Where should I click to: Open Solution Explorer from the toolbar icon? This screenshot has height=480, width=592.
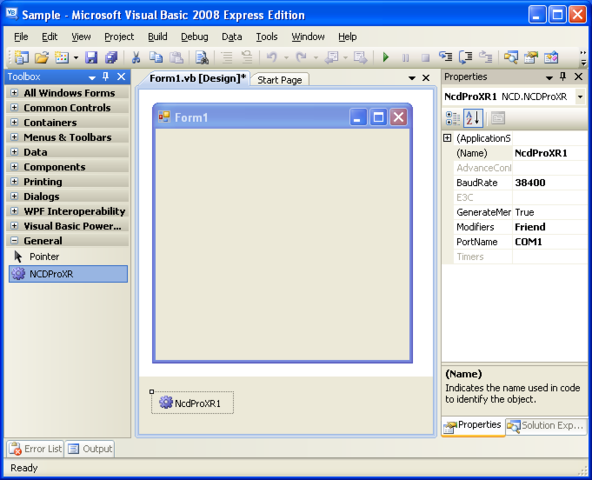(511, 57)
